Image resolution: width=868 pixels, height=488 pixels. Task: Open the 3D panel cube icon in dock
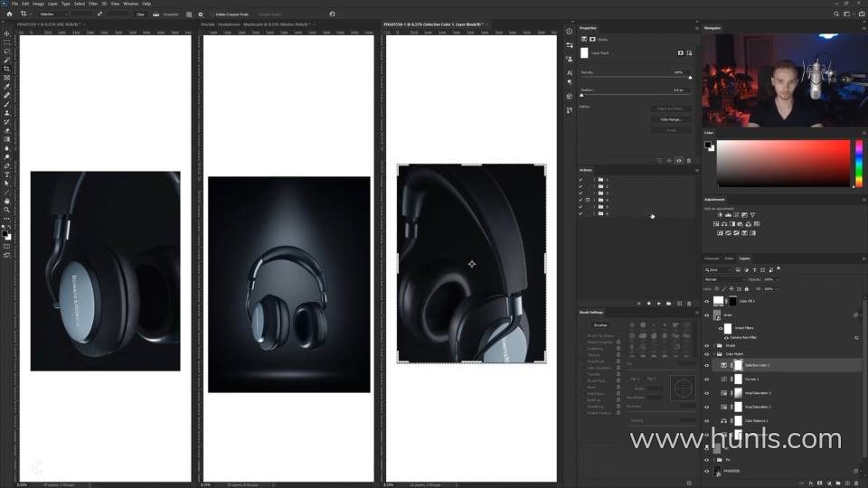coord(569,97)
